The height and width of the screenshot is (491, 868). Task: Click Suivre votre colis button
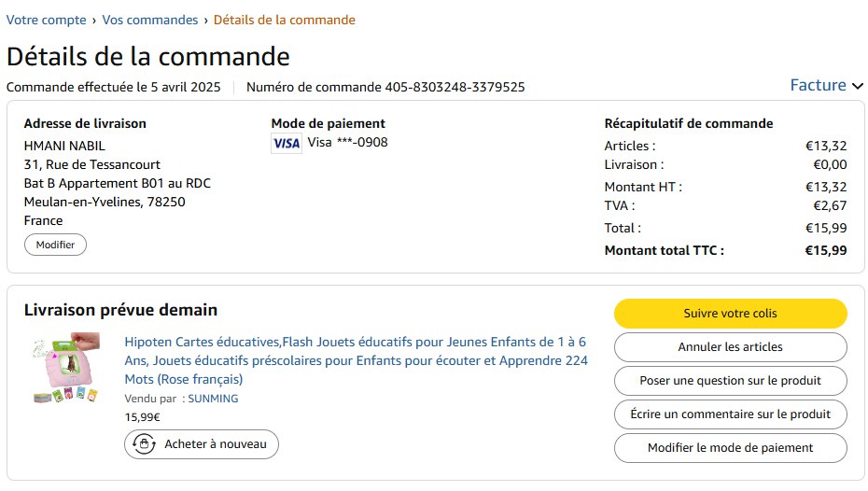(x=730, y=314)
